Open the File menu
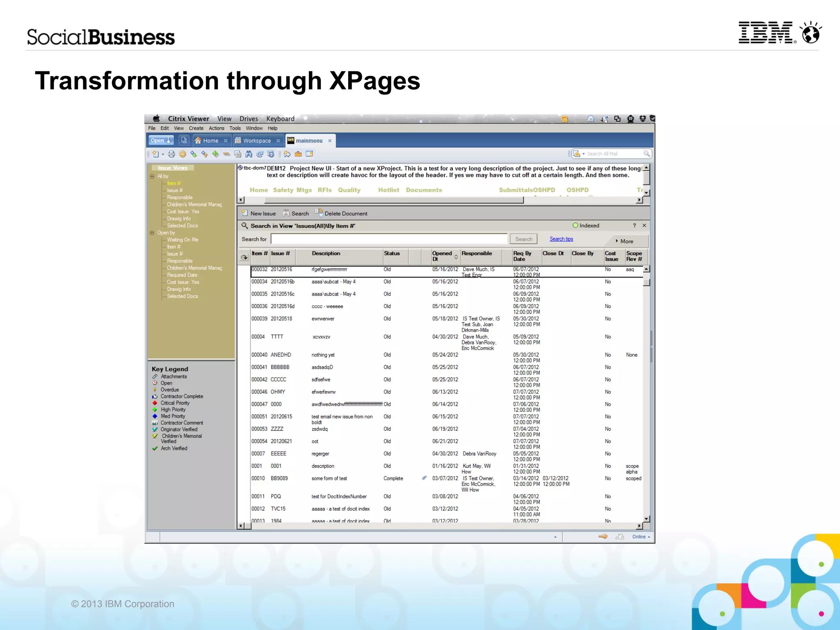The height and width of the screenshot is (630, 840). click(x=152, y=128)
